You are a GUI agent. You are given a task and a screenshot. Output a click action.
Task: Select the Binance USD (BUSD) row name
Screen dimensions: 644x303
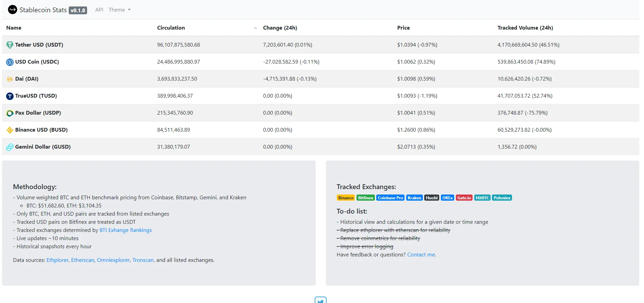tap(42, 130)
